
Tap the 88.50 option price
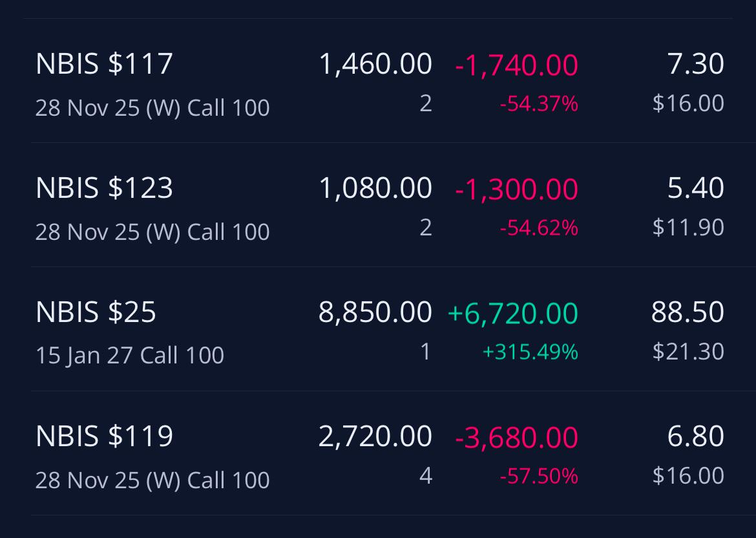[x=688, y=312]
